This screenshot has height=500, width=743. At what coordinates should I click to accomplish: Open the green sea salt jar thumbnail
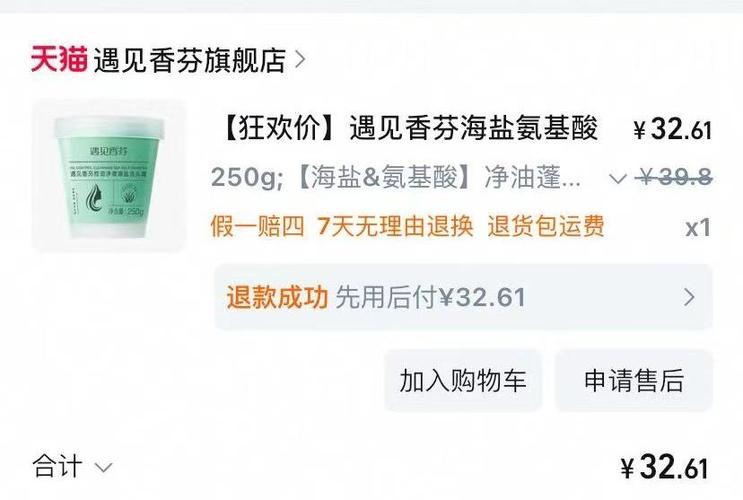(109, 175)
